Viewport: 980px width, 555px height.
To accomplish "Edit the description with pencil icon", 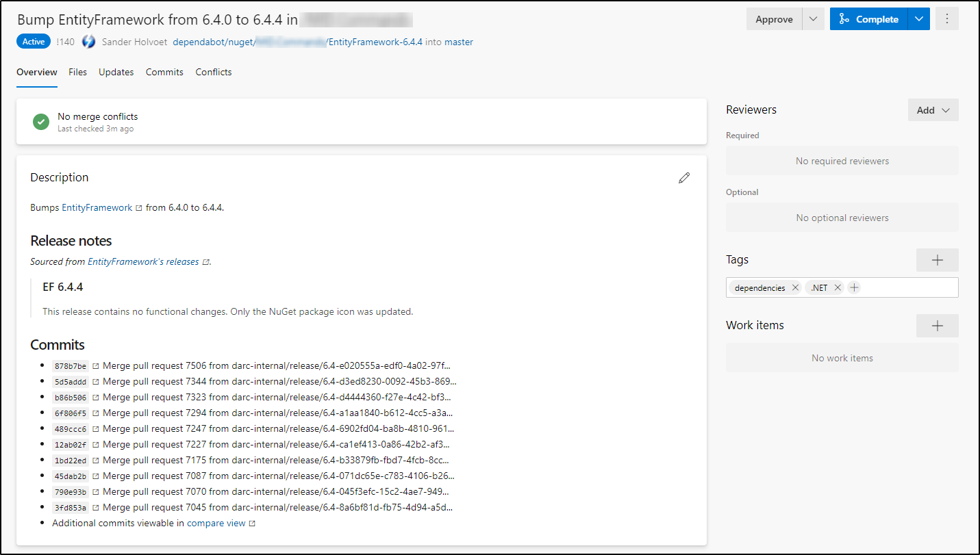I will click(683, 178).
